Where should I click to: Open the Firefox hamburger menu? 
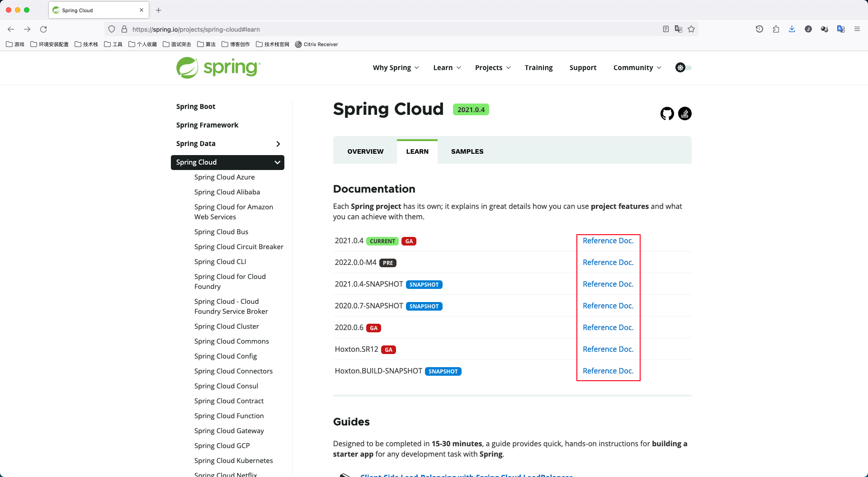point(857,29)
